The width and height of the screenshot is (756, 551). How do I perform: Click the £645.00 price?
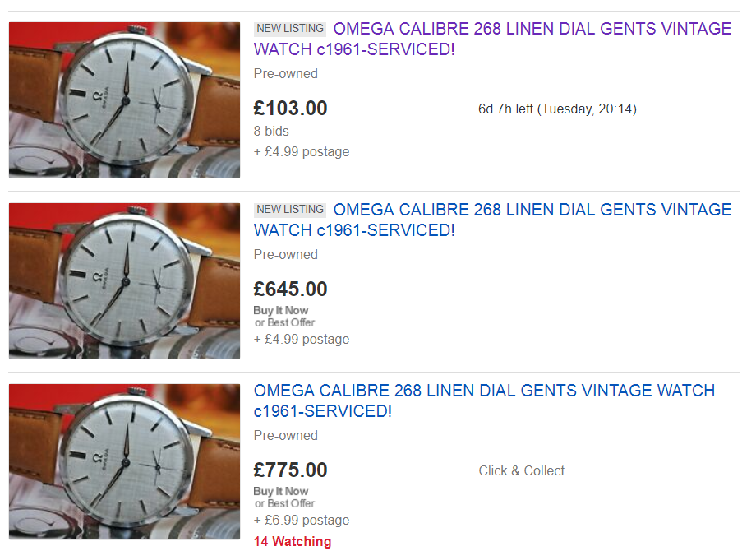[290, 289]
